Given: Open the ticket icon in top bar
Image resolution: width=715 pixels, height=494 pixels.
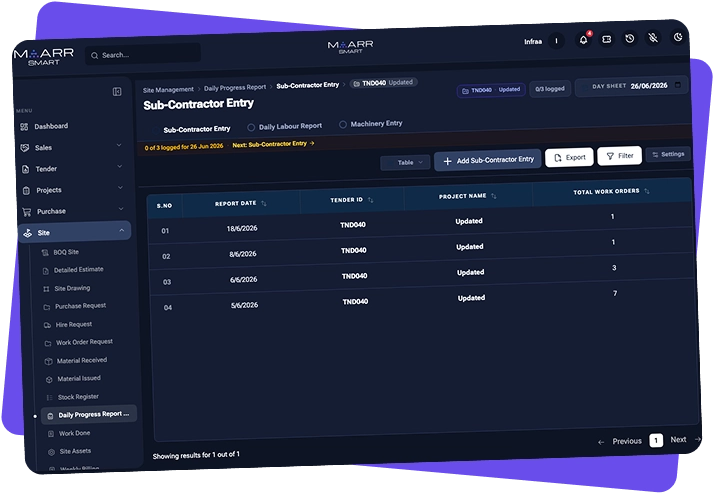Looking at the screenshot, I should (606, 39).
